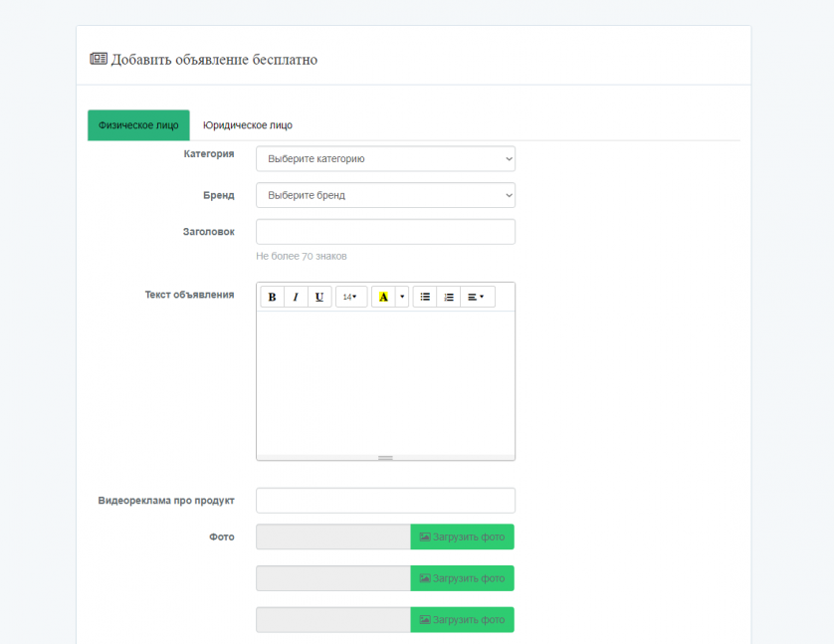Open the paragraph alignment dropdown
The height and width of the screenshot is (644, 834).
point(478,297)
